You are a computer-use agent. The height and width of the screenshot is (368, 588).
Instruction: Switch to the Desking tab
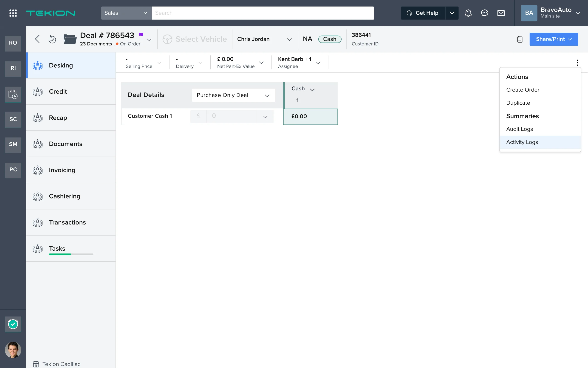[x=71, y=65]
